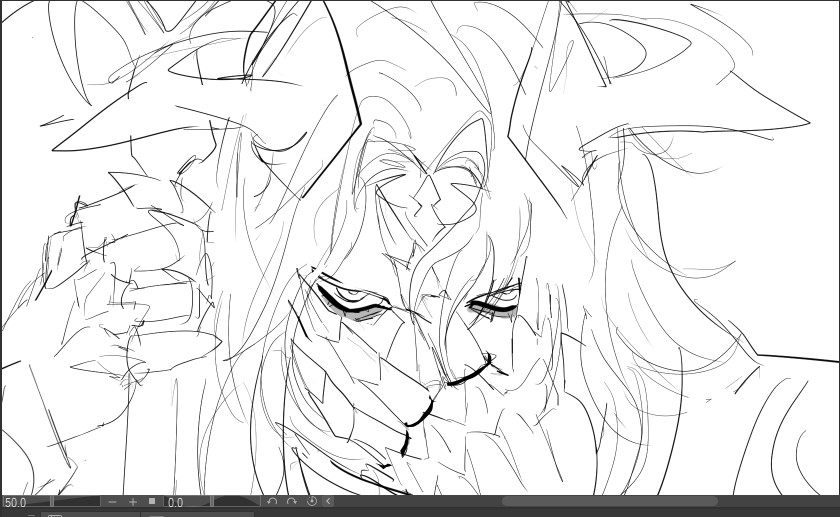Rotate canvas left with the counterclockwise arrow
This screenshot has height=517, width=840.
pos(272,501)
